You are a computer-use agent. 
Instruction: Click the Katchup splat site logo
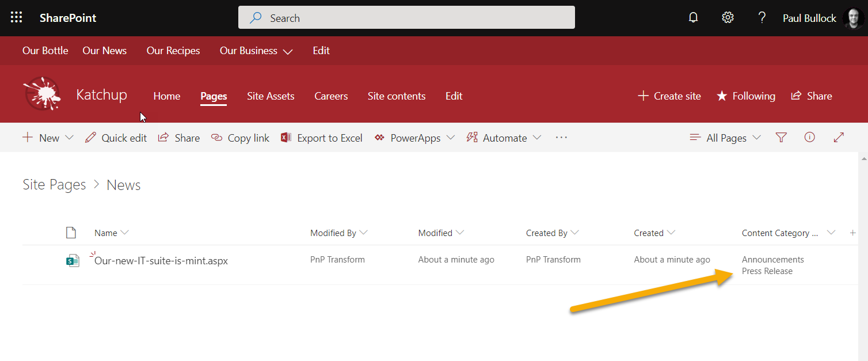coord(41,94)
